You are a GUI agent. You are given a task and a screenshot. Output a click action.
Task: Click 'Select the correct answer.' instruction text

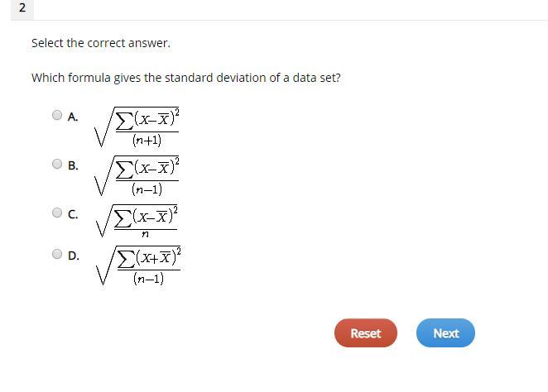[101, 43]
